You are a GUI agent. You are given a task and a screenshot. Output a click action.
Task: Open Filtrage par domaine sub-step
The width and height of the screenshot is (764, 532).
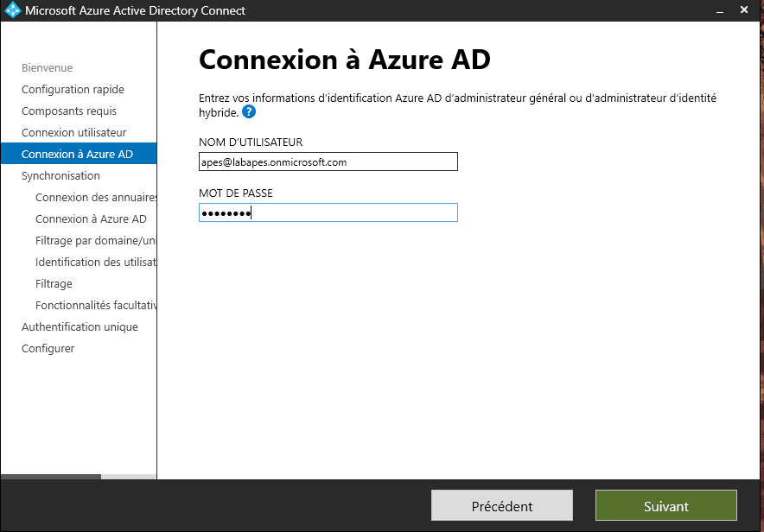click(95, 241)
